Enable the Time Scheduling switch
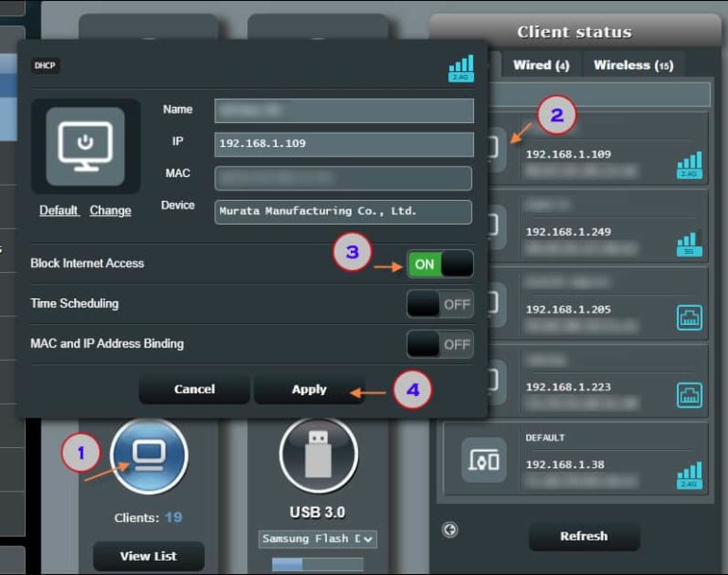This screenshot has width=728, height=575. (440, 304)
